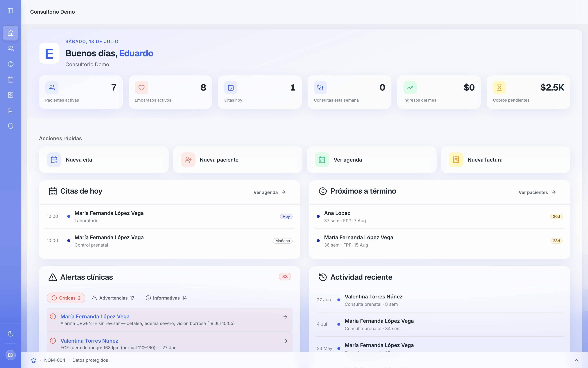Open the reports chart sidebar icon

pos(10,111)
